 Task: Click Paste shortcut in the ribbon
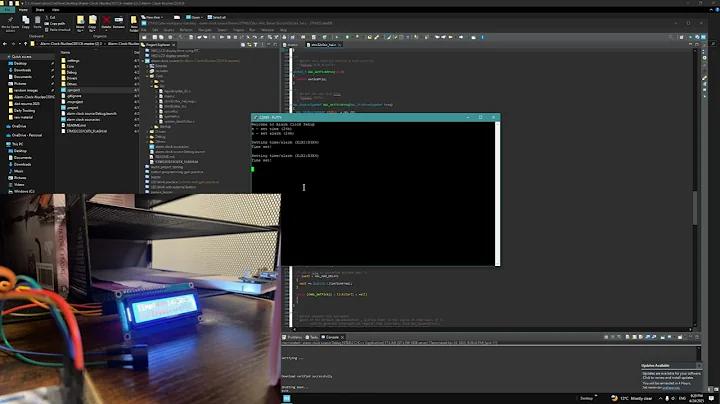pos(58,29)
